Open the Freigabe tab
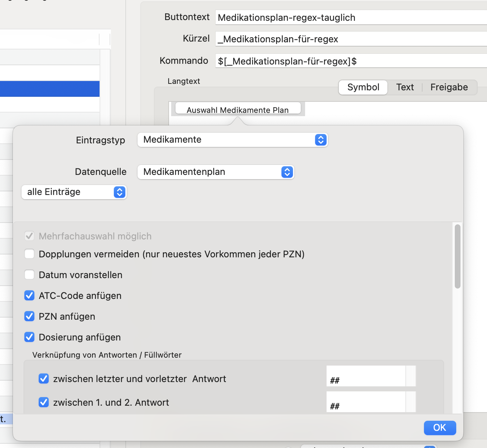This screenshot has width=487, height=448. 449,87
